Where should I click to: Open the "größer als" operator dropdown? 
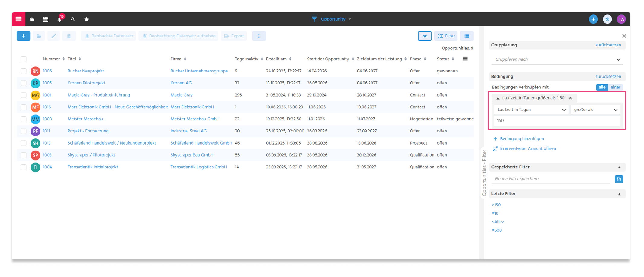tap(595, 110)
